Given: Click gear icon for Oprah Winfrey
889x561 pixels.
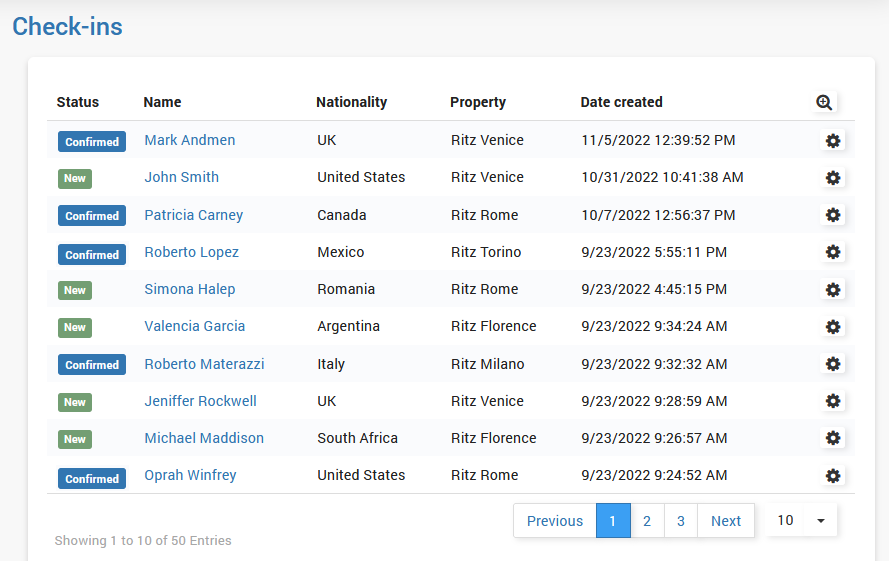Looking at the screenshot, I should click(833, 476).
